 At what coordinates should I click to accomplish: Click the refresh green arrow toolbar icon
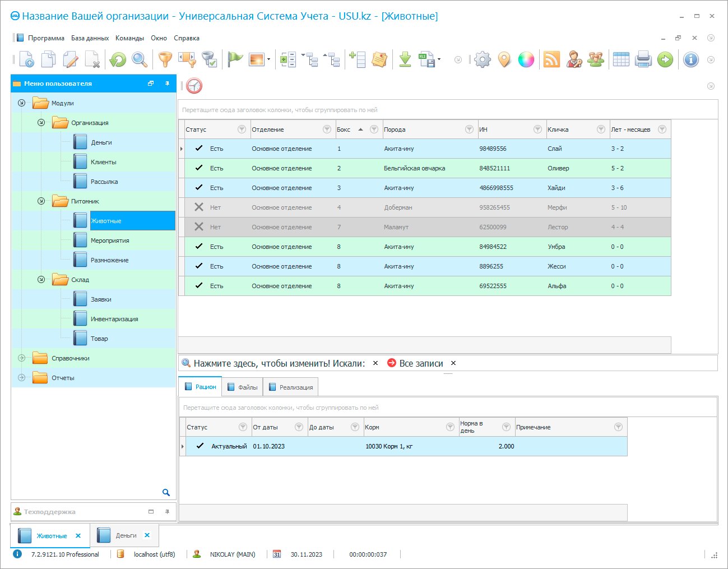tap(118, 59)
